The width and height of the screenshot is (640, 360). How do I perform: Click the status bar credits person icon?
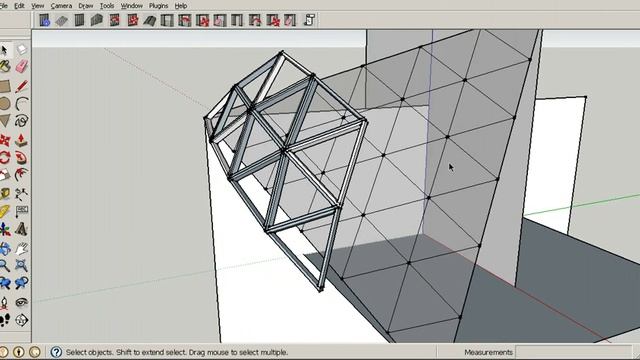pos(19,352)
